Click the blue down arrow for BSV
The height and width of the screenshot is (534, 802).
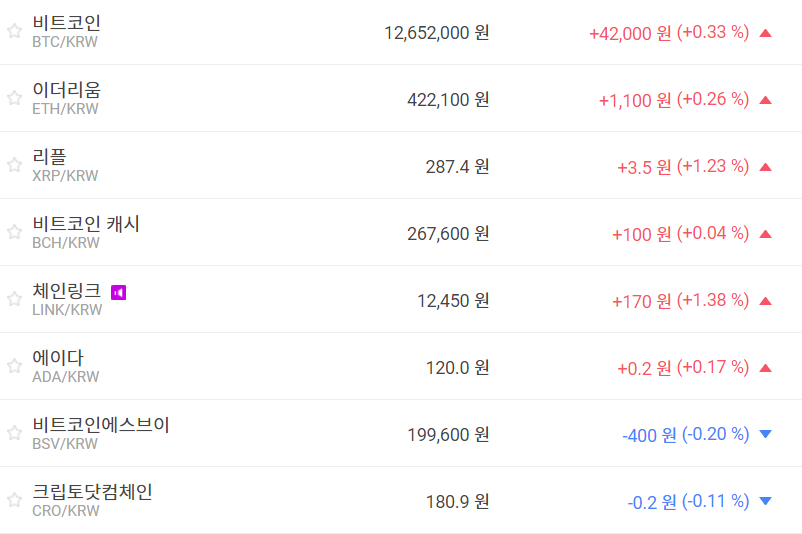(x=766, y=434)
